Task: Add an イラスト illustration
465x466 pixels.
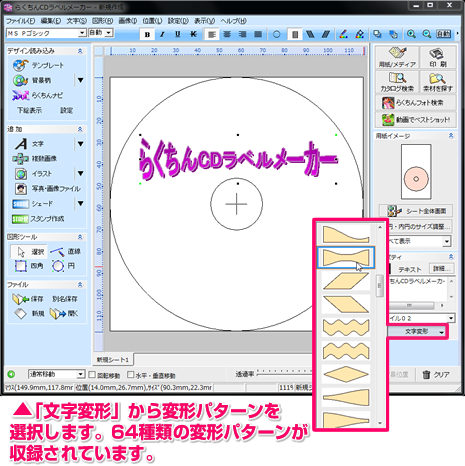Action: [x=33, y=174]
